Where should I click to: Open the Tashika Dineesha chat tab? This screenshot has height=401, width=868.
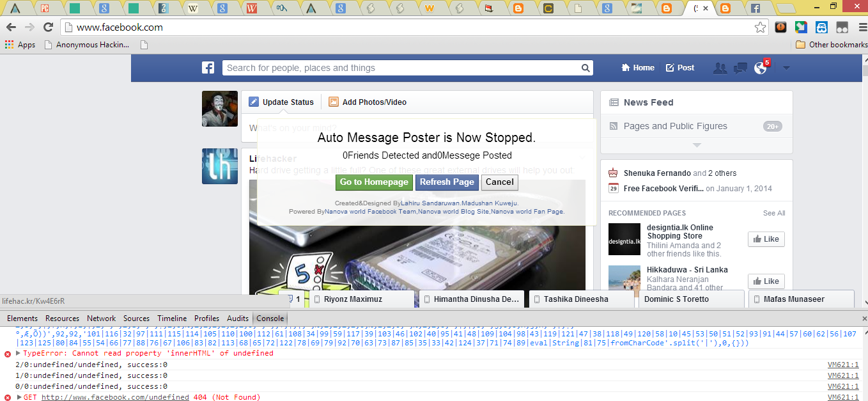pos(580,299)
